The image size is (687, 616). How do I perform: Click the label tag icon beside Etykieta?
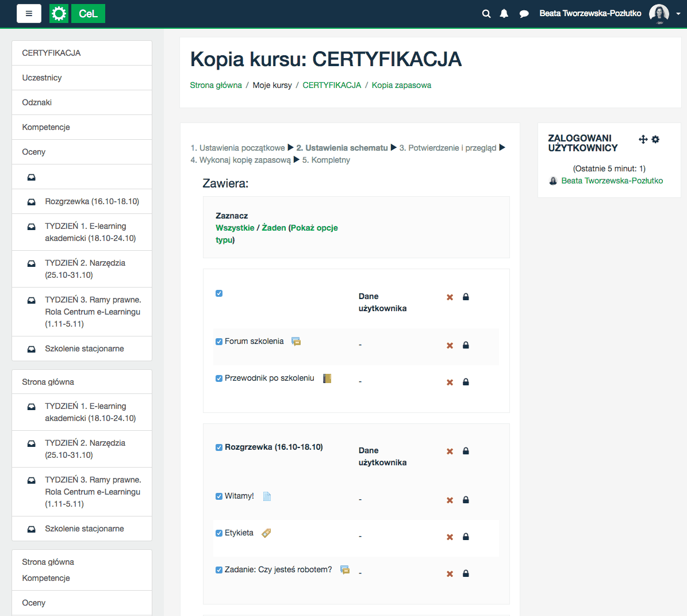[266, 533]
